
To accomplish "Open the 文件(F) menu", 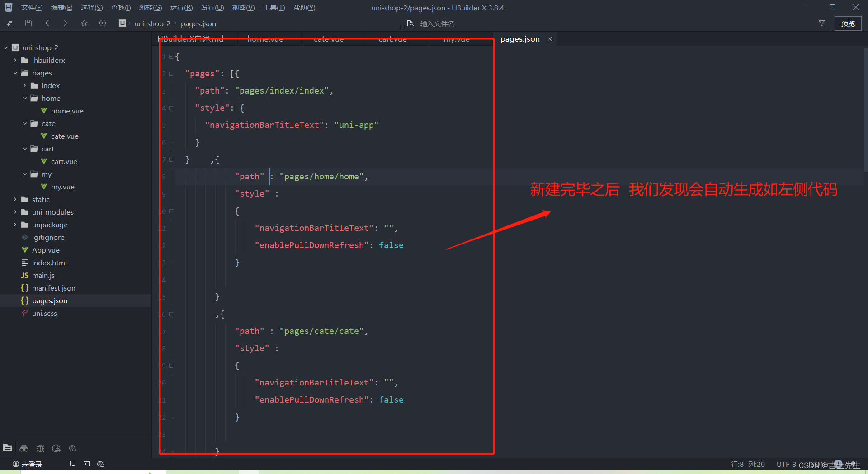I will pos(32,8).
